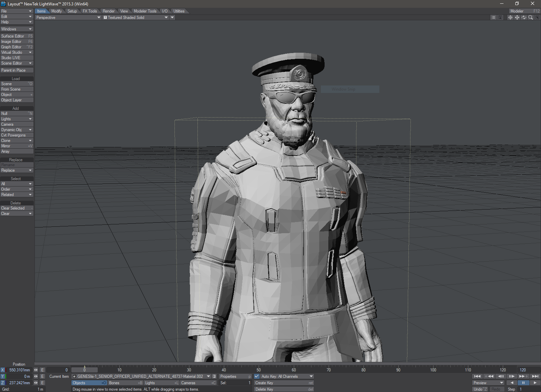Step forward one frame button
Image resolution: width=541 pixels, height=392 pixels.
(x=512, y=376)
